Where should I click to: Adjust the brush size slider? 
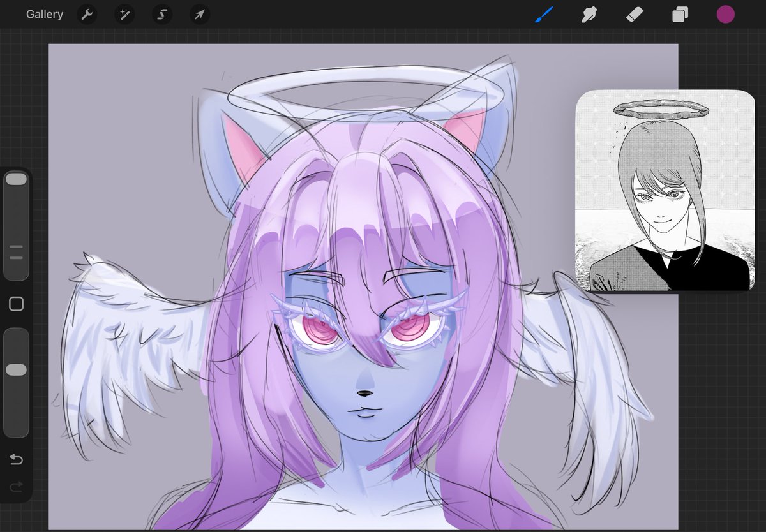17,225
